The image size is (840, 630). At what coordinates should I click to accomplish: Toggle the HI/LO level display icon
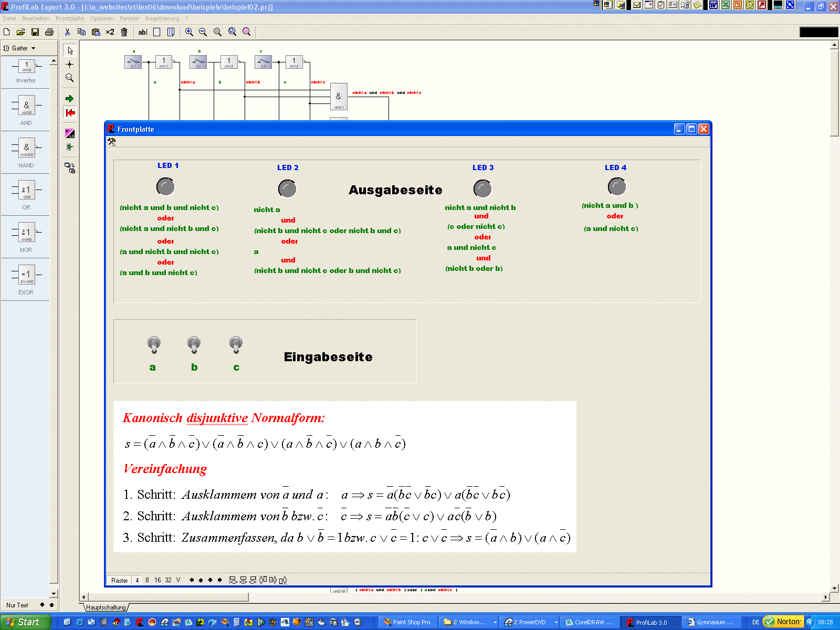[x=70, y=133]
